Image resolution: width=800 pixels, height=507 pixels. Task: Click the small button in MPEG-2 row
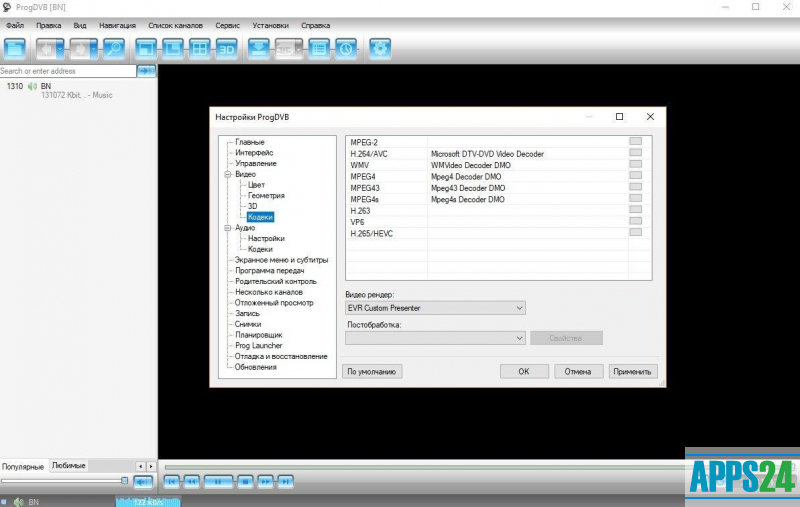coord(635,142)
